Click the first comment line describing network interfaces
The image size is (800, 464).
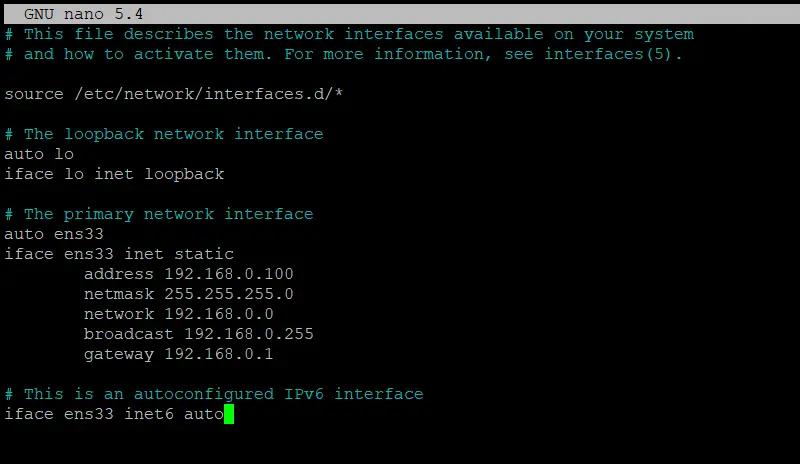click(349, 34)
